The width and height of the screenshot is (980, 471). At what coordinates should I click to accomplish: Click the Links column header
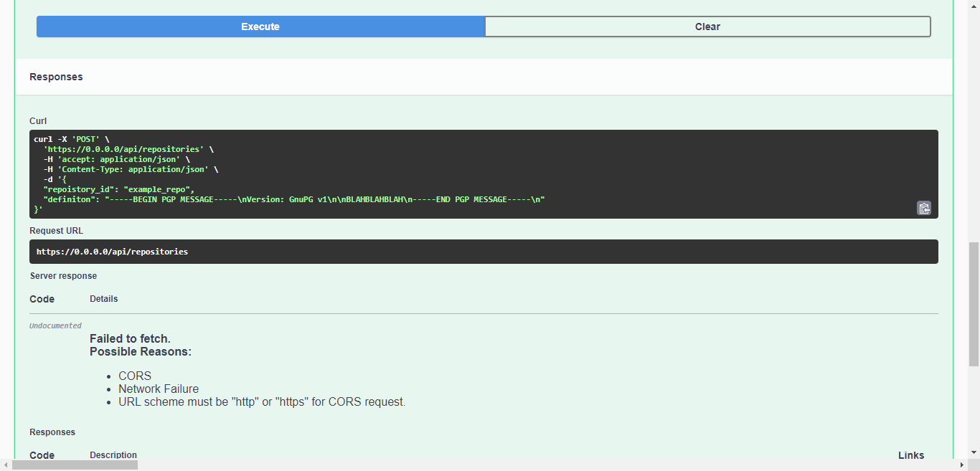[x=911, y=455]
